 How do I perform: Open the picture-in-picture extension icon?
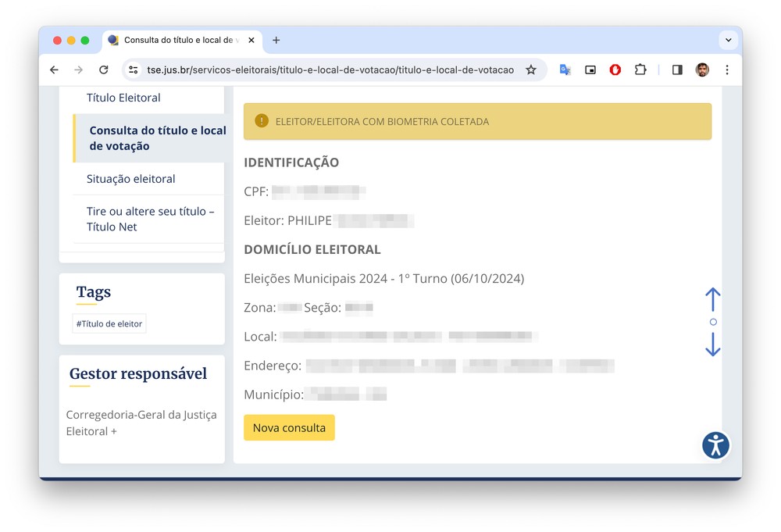pos(590,70)
